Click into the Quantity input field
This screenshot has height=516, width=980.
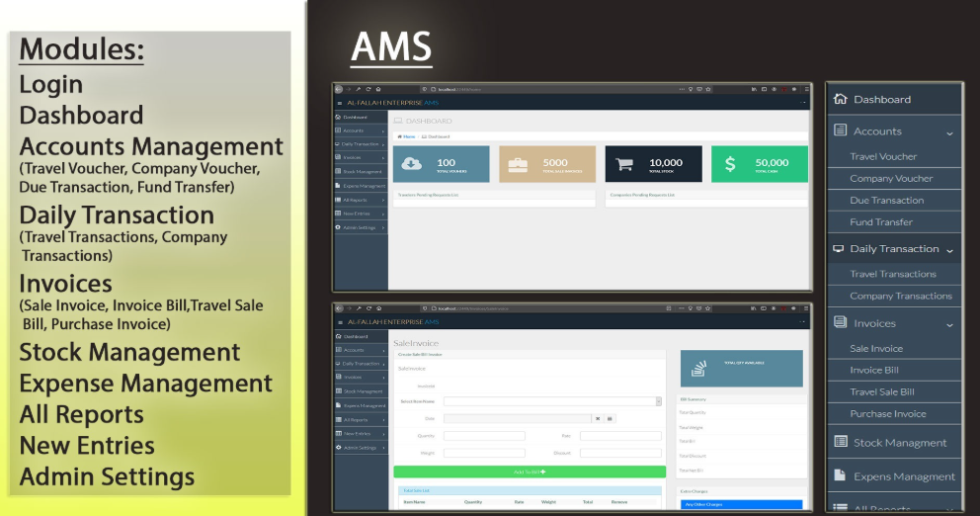tap(484, 435)
